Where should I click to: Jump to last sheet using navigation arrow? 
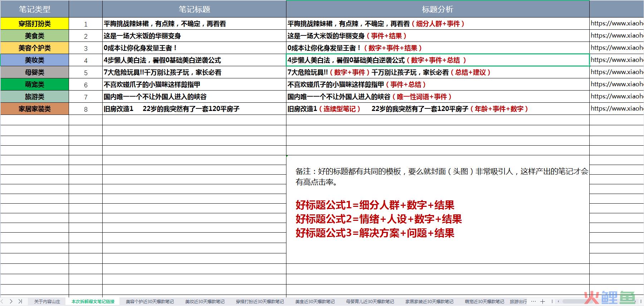[20, 301]
